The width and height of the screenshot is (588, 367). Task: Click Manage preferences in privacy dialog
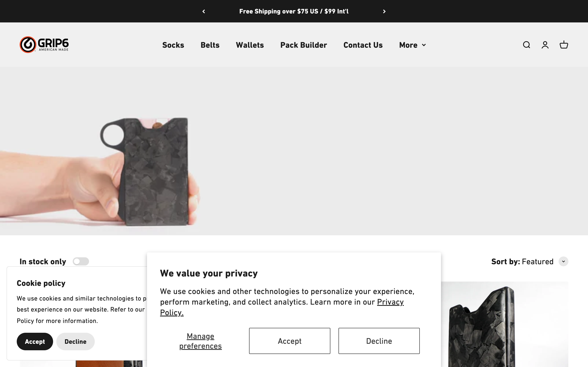pyautogui.click(x=200, y=341)
